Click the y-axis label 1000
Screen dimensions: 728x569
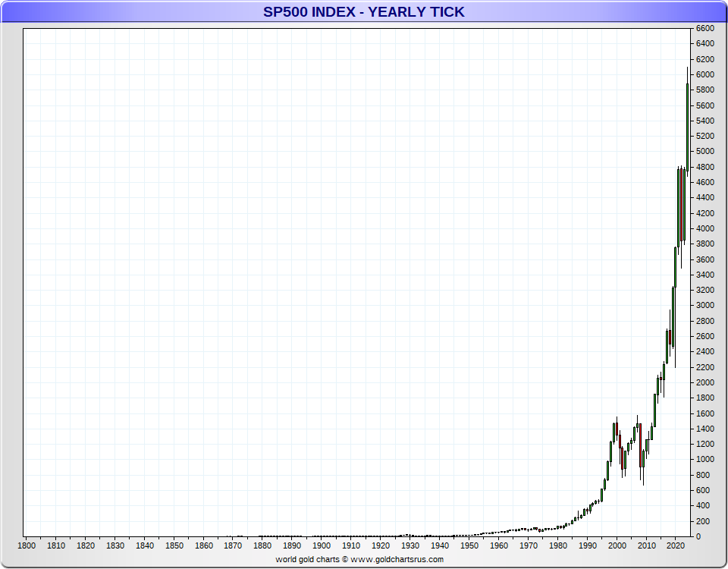(x=704, y=460)
